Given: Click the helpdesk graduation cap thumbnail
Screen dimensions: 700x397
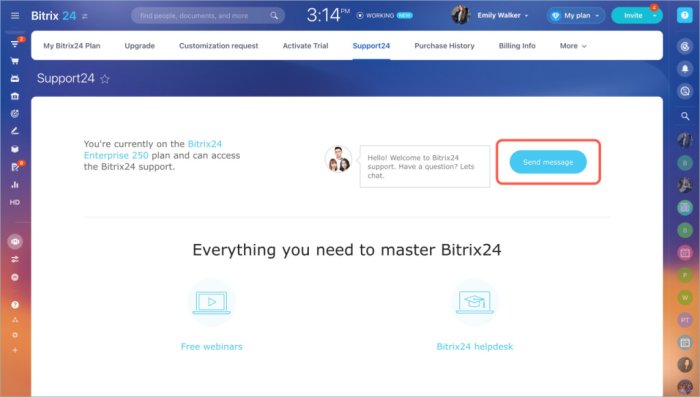Looking at the screenshot, I should 475,303.
